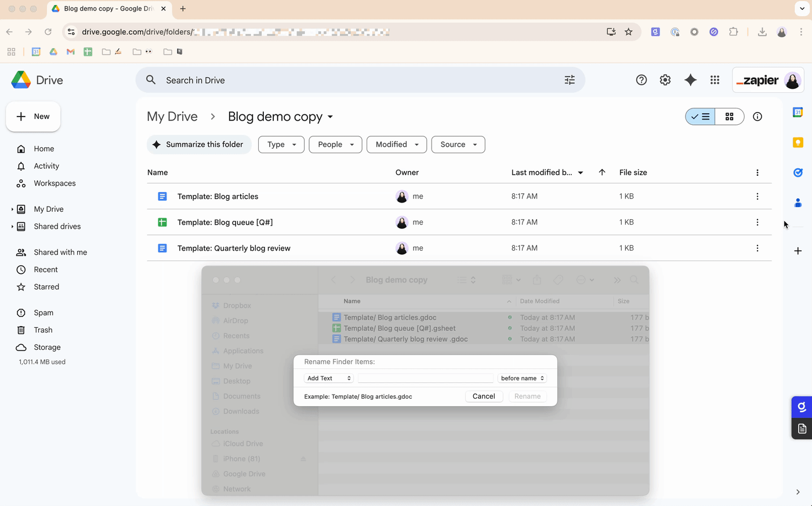
Task: Open Blog demo copy folder menu
Action: coord(281,117)
